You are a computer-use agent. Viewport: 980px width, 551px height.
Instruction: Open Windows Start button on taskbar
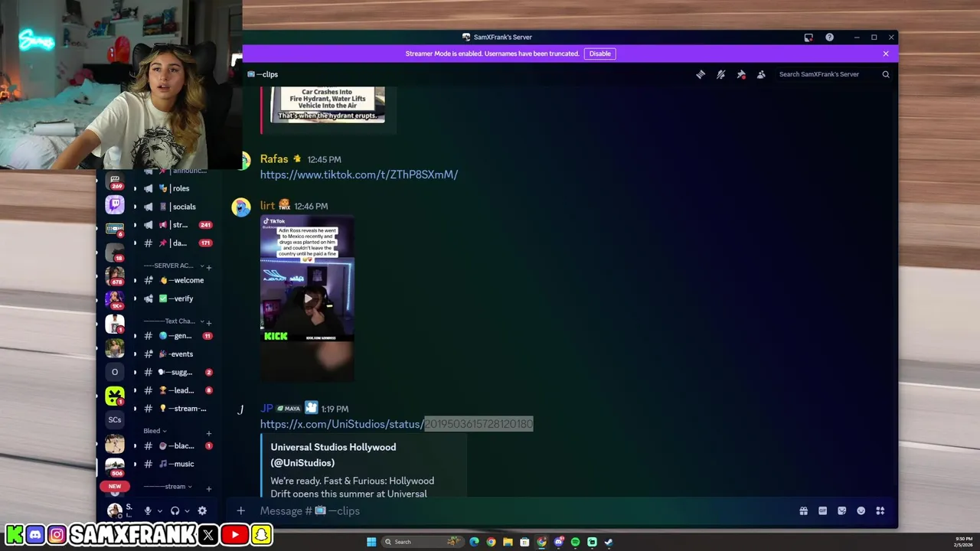[371, 542]
